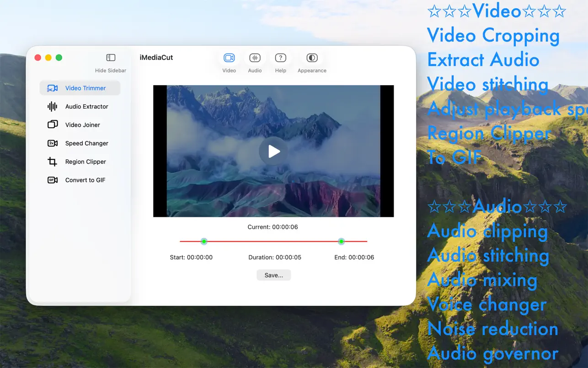Click the red trim timeline track middle

273,241
